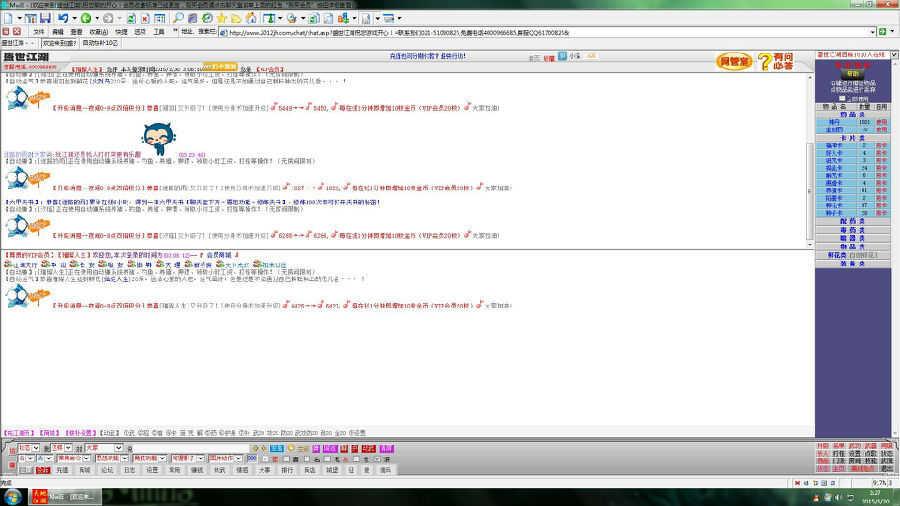Click the green go arrow beside address bar

(x=882, y=32)
